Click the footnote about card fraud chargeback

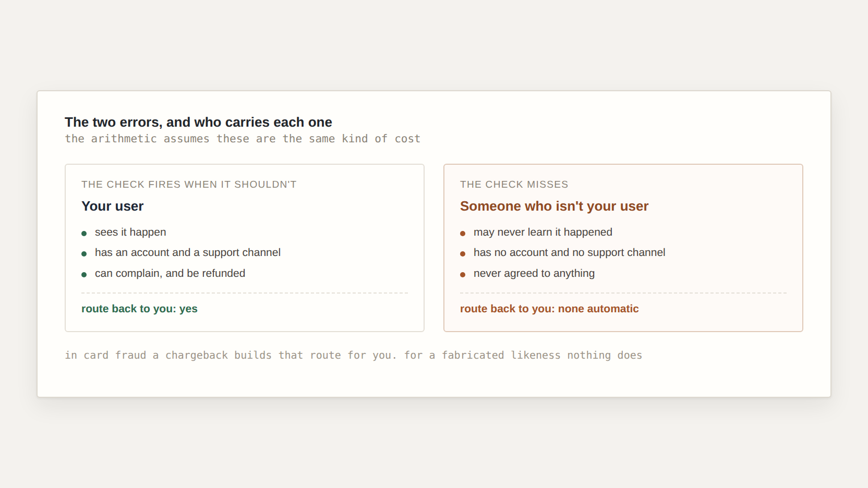[353, 355]
